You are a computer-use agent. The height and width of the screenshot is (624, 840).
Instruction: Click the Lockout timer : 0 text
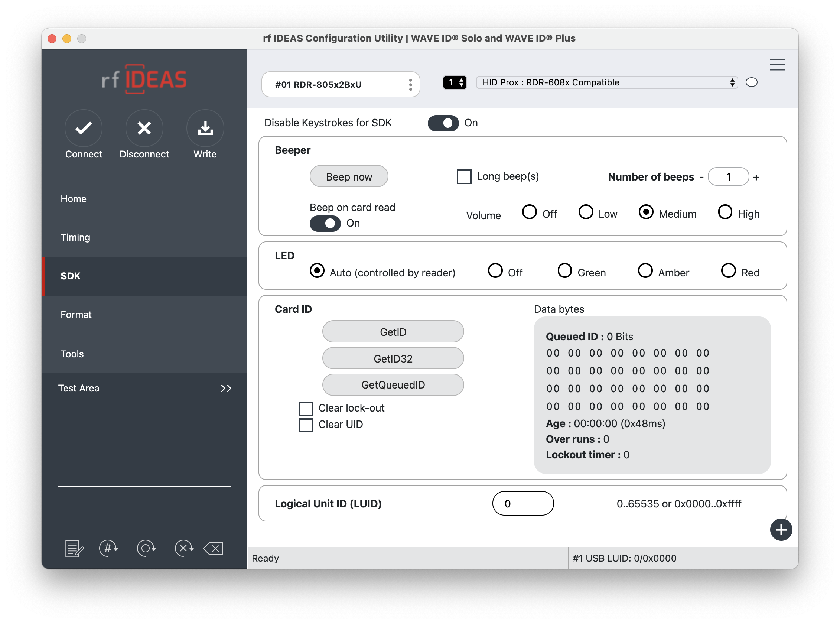[587, 455]
